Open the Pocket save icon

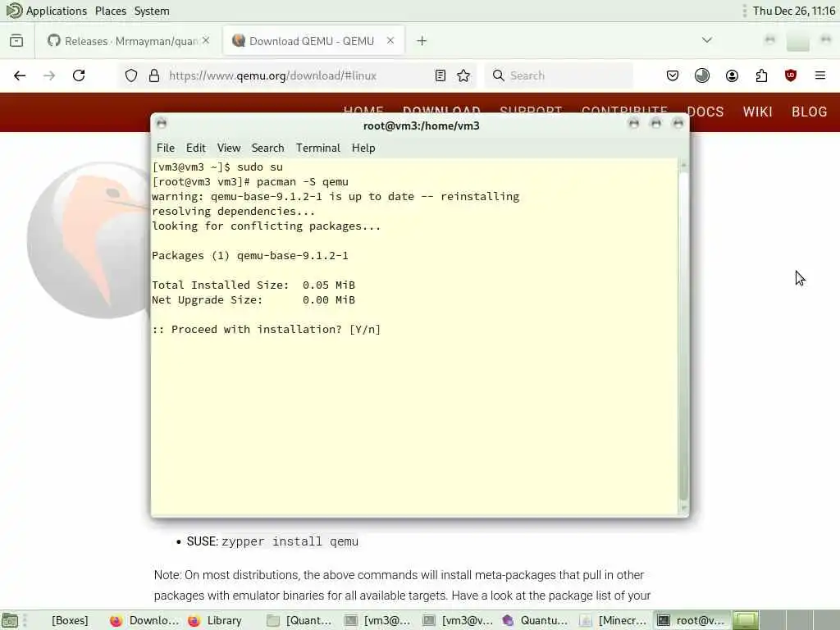tap(673, 75)
